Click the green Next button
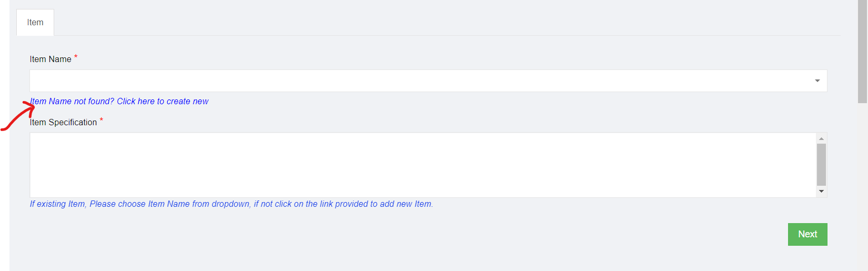The height and width of the screenshot is (271, 868). [x=807, y=234]
